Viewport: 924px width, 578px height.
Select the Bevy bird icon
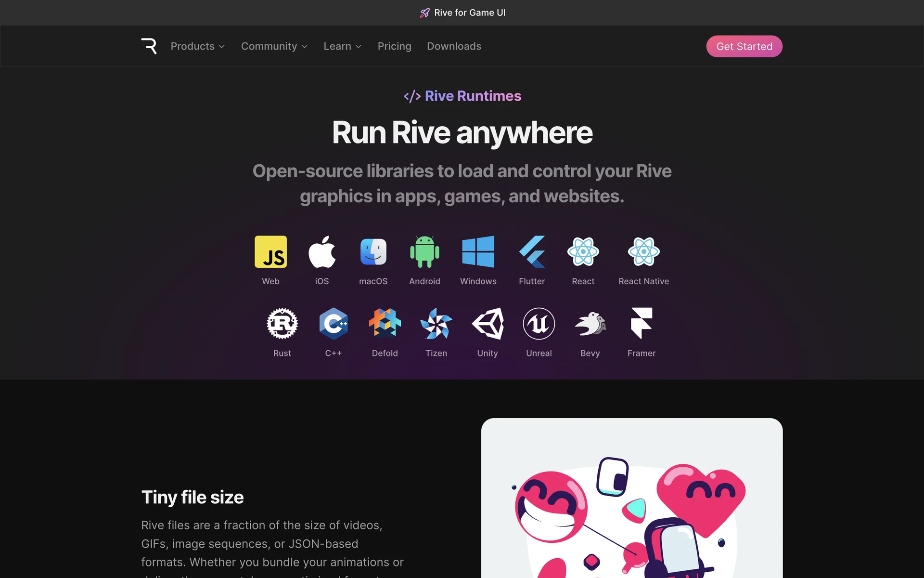(x=590, y=324)
